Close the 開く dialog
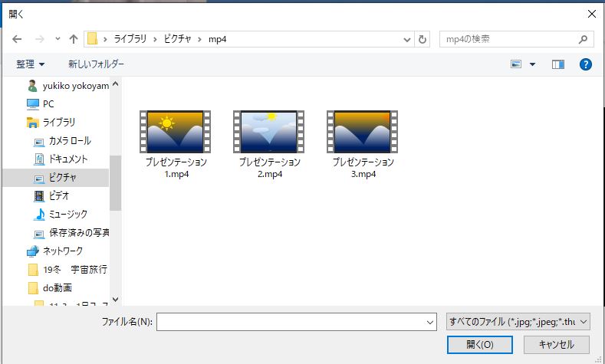The width and height of the screenshot is (605, 364). [591, 15]
